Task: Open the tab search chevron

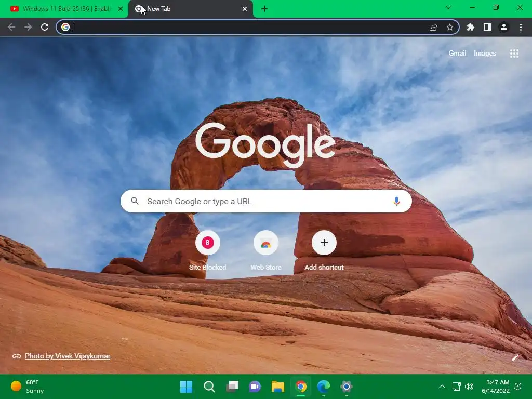Action: tap(448, 7)
